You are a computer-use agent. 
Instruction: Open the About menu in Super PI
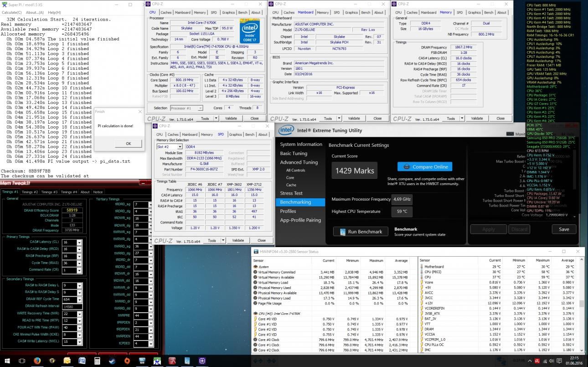coord(35,12)
